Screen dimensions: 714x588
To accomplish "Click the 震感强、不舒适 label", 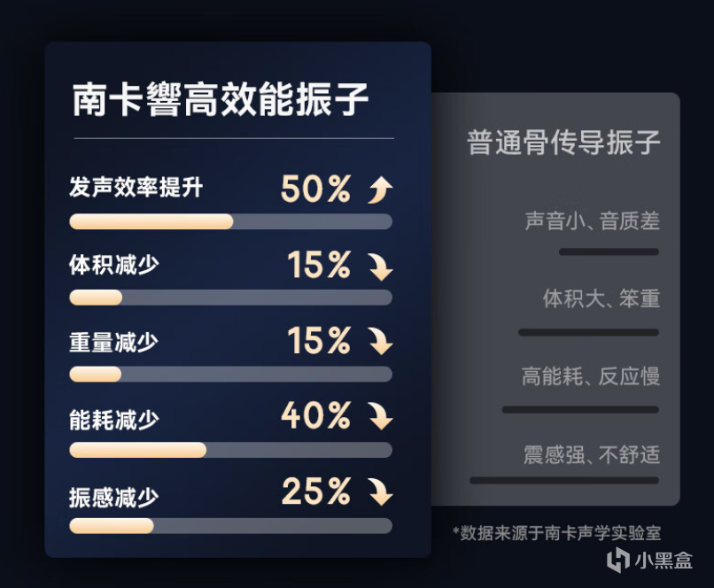I will tap(591, 455).
